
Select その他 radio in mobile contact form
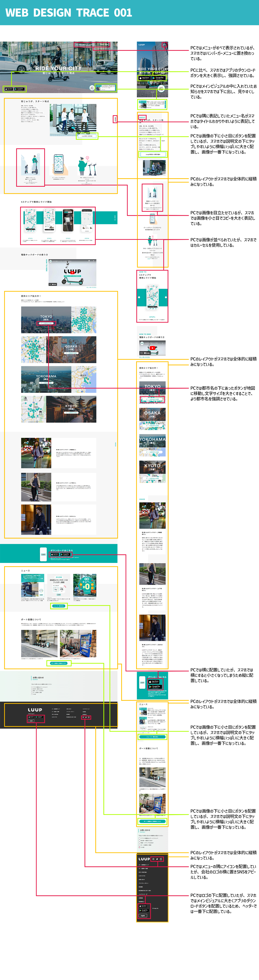tap(139, 847)
